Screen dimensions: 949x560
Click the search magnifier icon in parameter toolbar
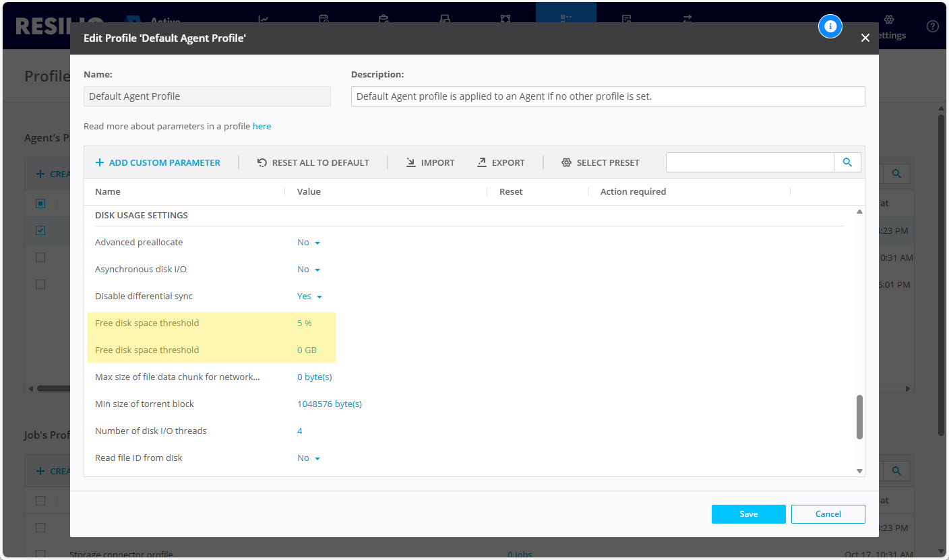(x=847, y=162)
